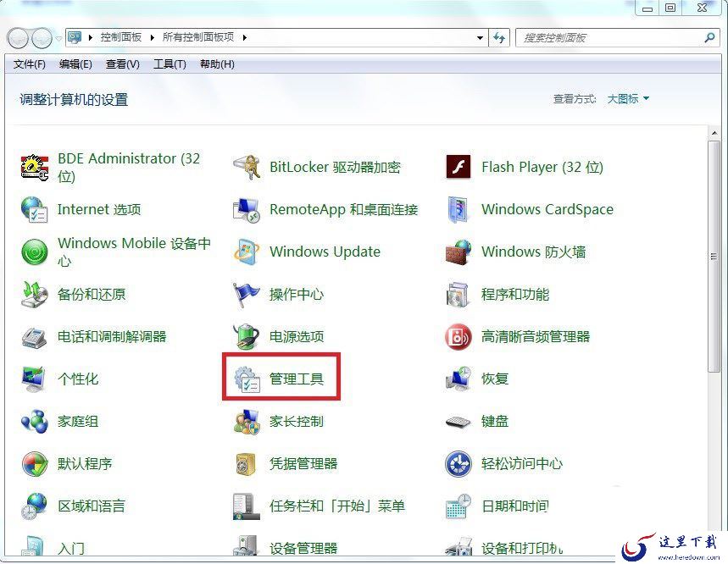Open 家庭组 icon
The width and height of the screenshot is (728, 564).
35,422
